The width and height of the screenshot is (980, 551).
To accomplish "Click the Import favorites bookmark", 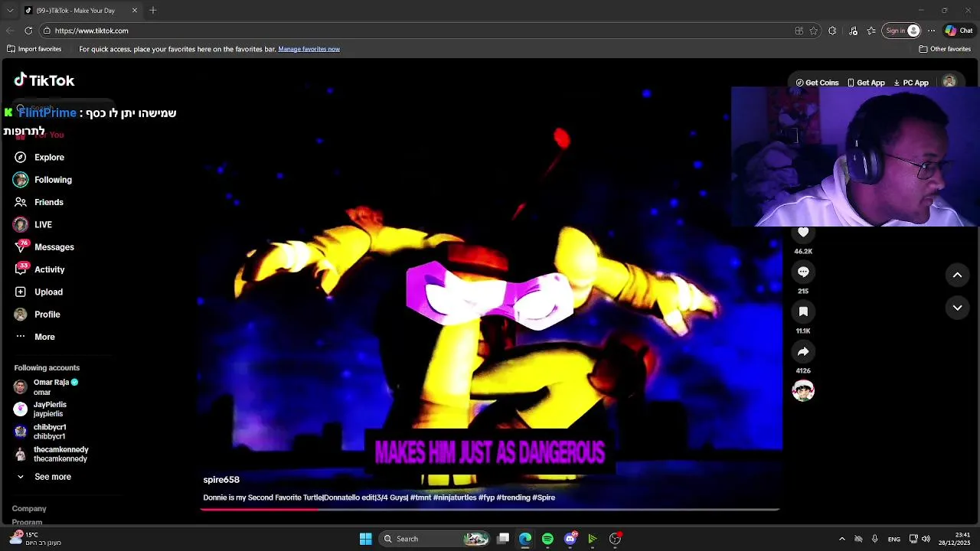I will coord(34,49).
